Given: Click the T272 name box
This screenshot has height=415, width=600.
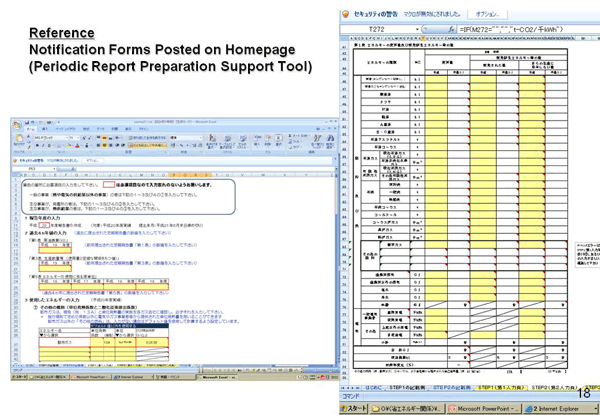Looking at the screenshot, I should coord(377,29).
